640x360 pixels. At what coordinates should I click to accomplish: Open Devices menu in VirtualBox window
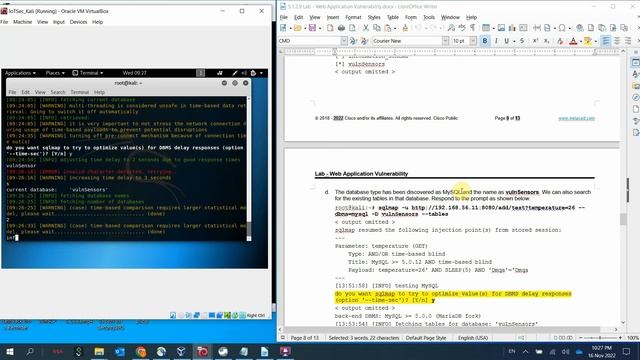(x=78, y=22)
